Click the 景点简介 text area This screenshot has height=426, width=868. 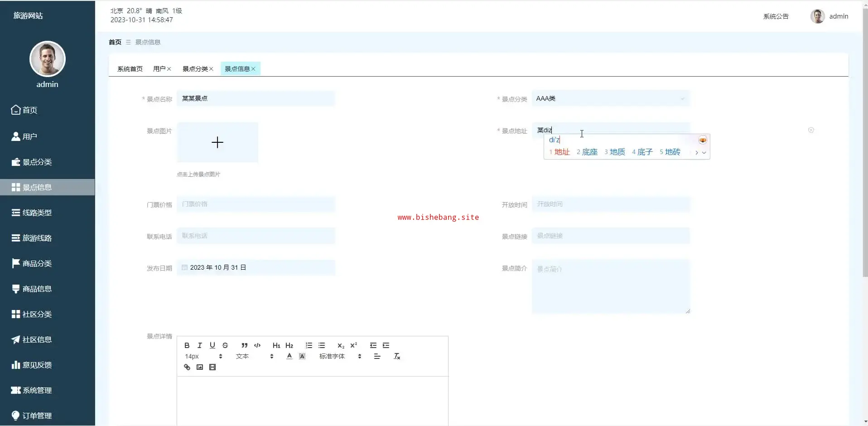click(x=611, y=286)
